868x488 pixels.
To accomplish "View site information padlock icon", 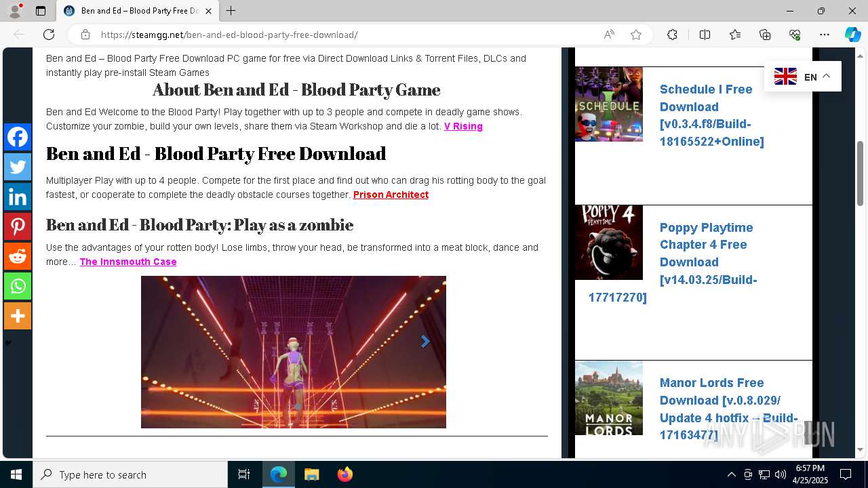I will pos(85,35).
